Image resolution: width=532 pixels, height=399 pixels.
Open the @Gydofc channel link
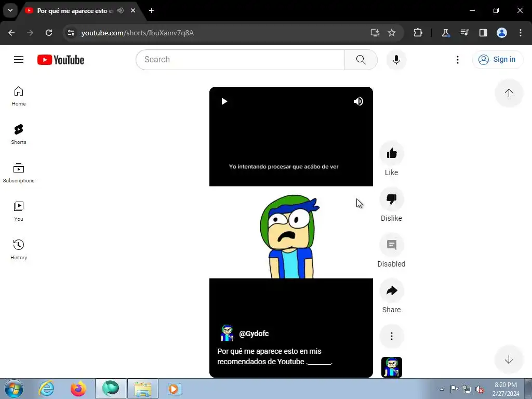tap(254, 334)
